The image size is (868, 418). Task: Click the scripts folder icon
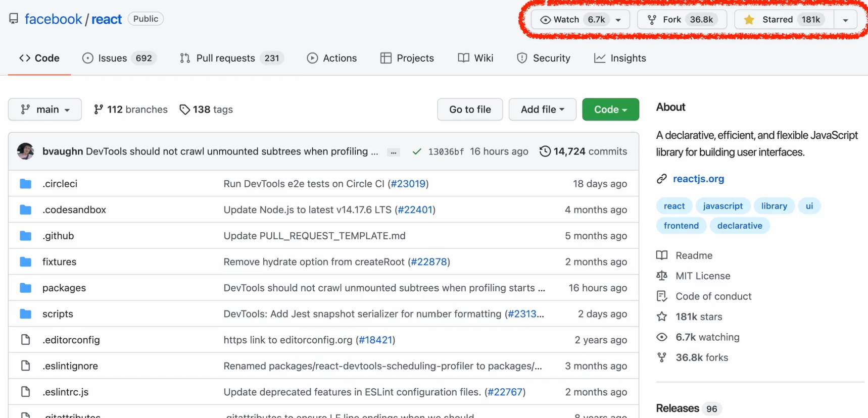click(x=25, y=313)
